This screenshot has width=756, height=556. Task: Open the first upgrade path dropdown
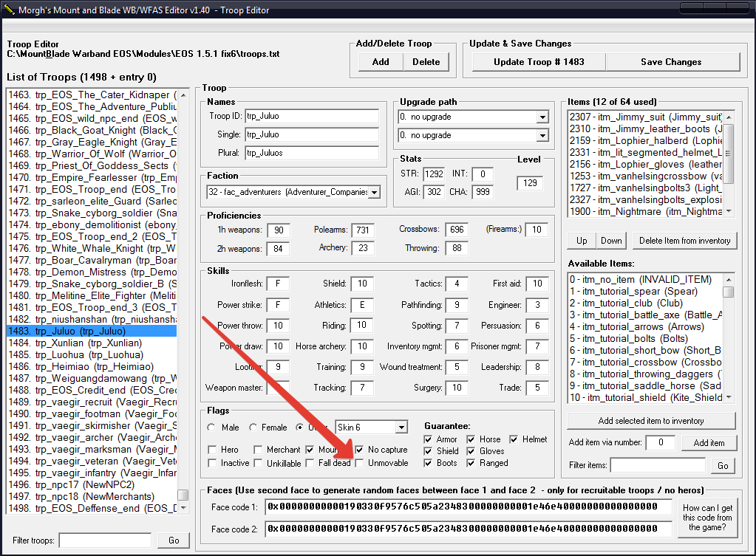coord(543,117)
